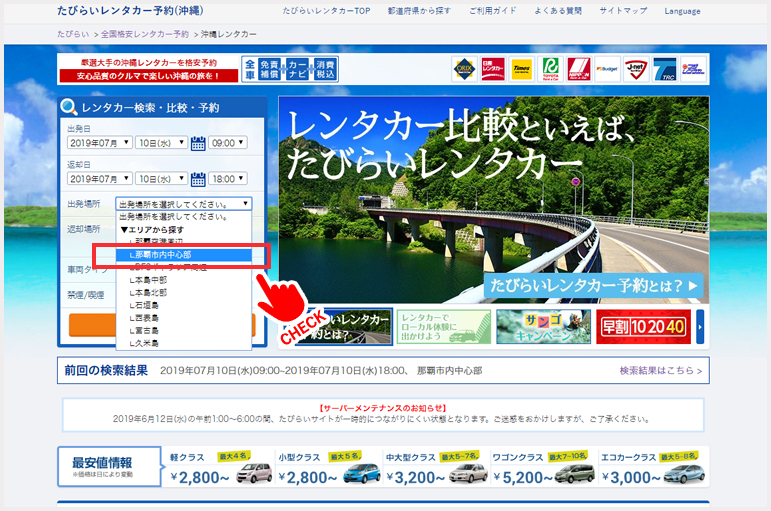Screen dimensions: 771x511
Task: Go to たびらいレンタカーTOP in top nav
Action: pos(326,11)
